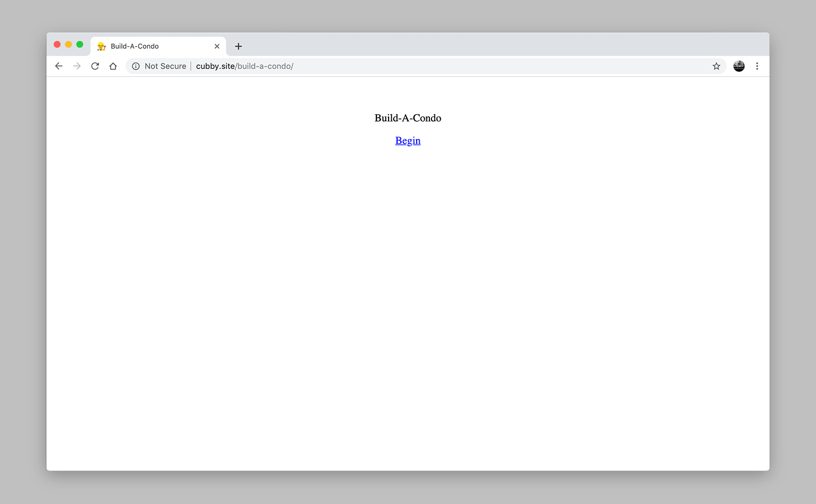Select the Build-A-Condo tab title
The image size is (816, 504).
[x=135, y=46]
